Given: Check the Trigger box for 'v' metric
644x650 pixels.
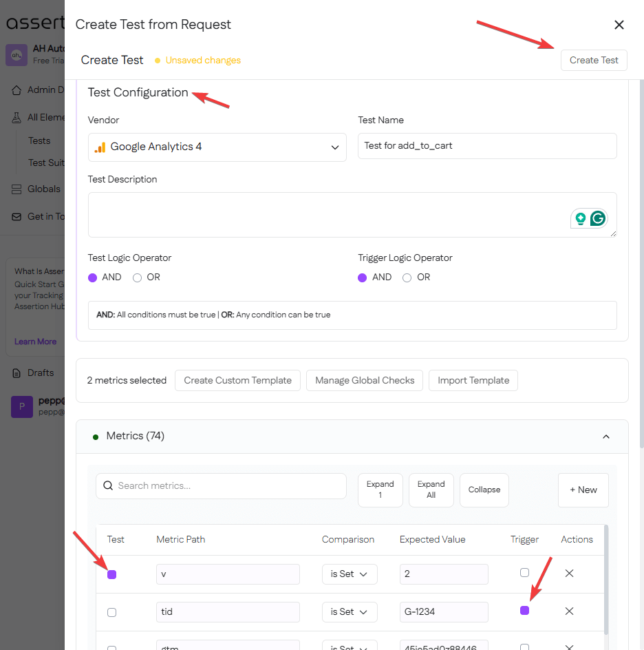Looking at the screenshot, I should coord(524,573).
